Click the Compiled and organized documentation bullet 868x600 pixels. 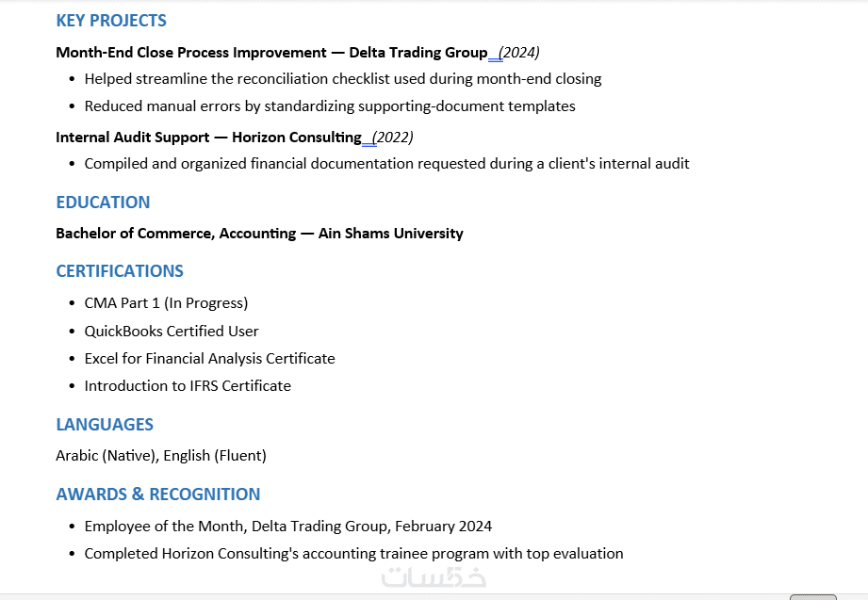386,164
